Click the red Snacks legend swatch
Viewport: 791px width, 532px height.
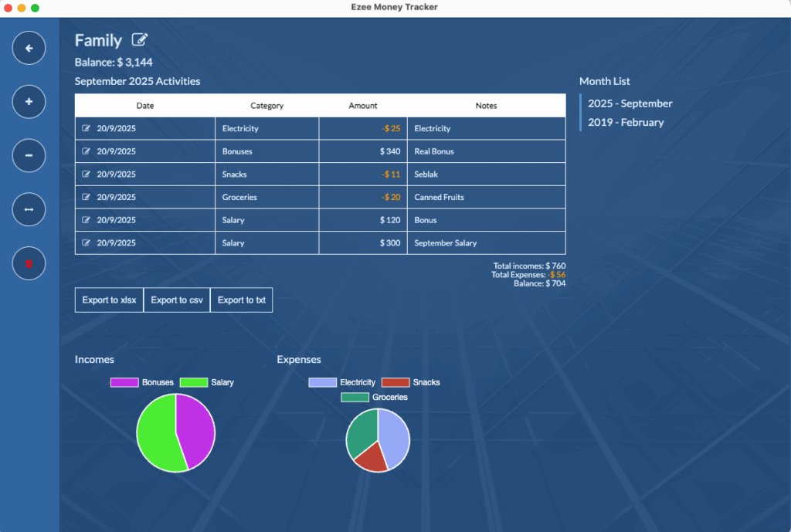pyautogui.click(x=395, y=382)
